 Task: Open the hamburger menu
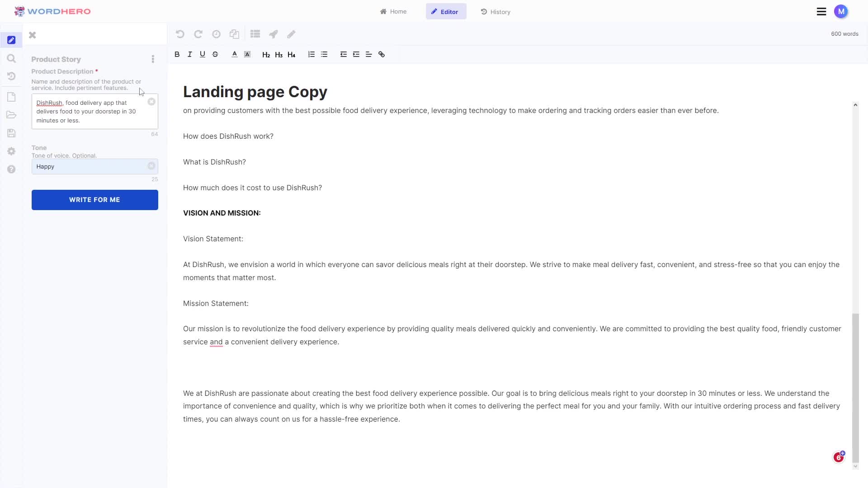821,12
